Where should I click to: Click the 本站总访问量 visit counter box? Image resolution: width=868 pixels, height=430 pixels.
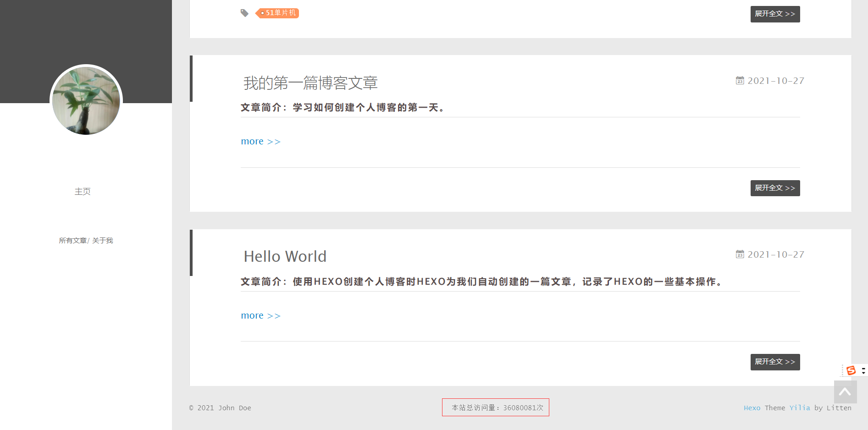coord(495,407)
